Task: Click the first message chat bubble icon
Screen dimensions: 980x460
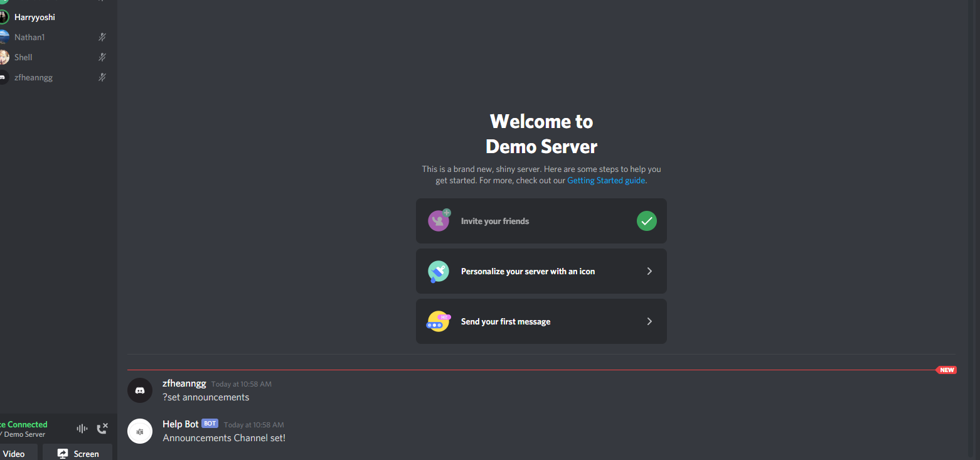Action: pos(439,321)
